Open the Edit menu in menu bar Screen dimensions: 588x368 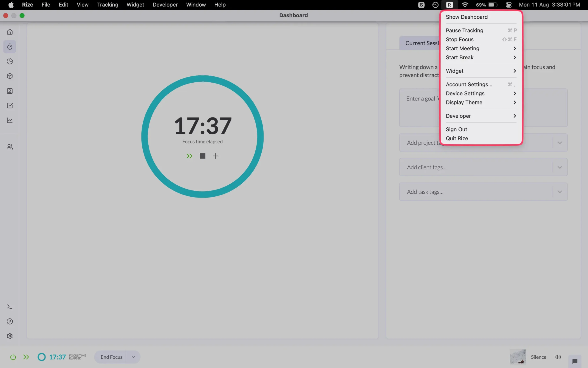pyautogui.click(x=63, y=5)
